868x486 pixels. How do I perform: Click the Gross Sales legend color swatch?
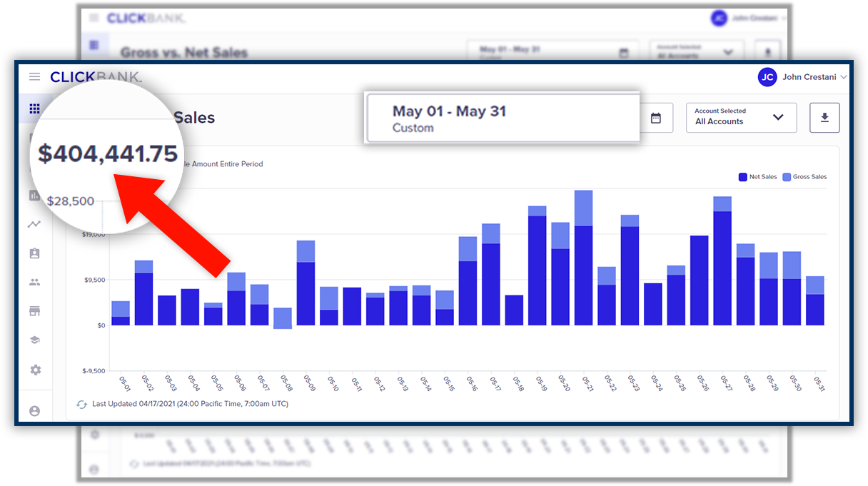pos(787,177)
